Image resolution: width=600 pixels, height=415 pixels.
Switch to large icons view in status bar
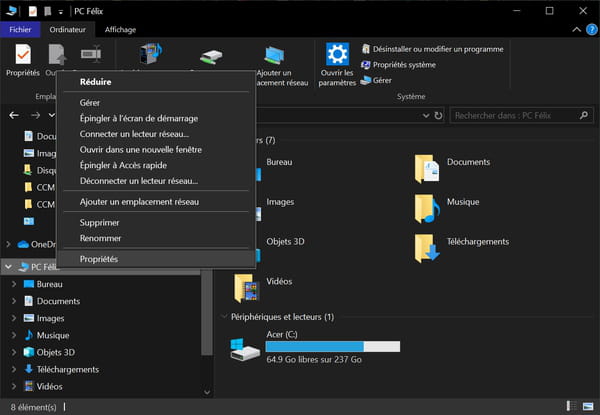588,406
